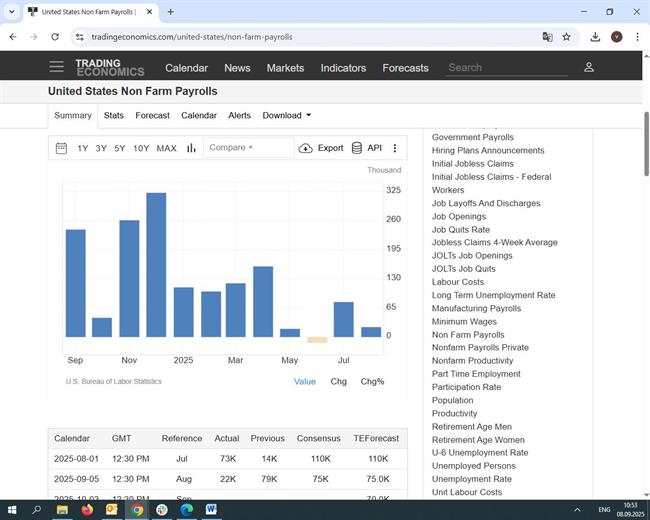This screenshot has height=520, width=650.
Task: Open Chrome three-dot menu
Action: tap(637, 37)
